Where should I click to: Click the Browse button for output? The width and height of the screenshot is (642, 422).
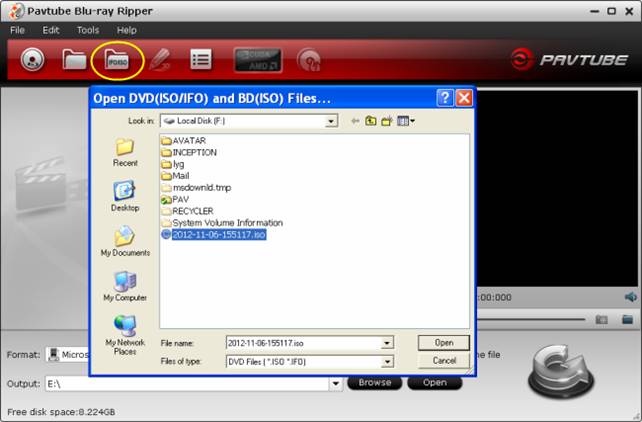click(x=375, y=383)
